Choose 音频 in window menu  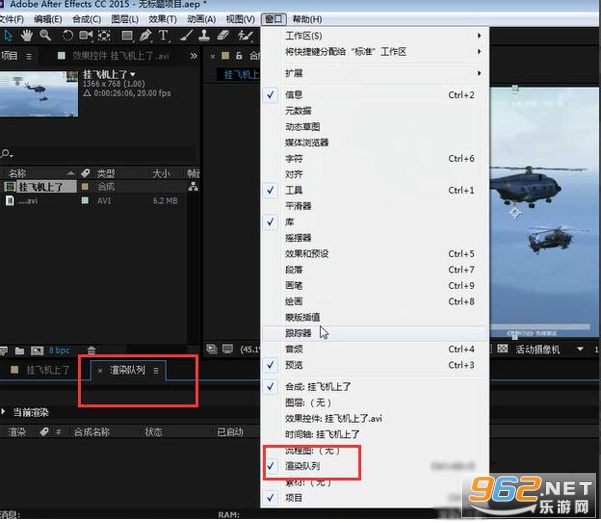(374, 349)
